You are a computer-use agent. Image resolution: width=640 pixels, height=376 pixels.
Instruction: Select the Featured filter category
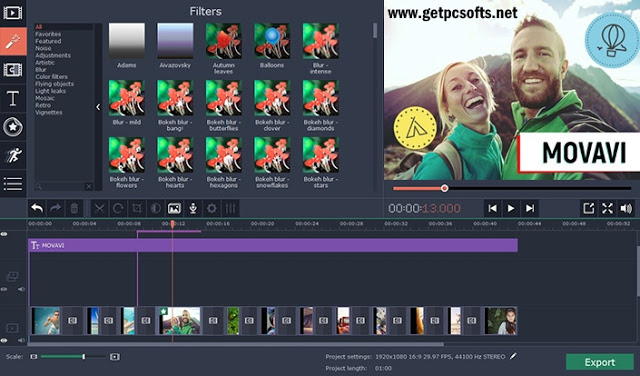click(x=48, y=41)
